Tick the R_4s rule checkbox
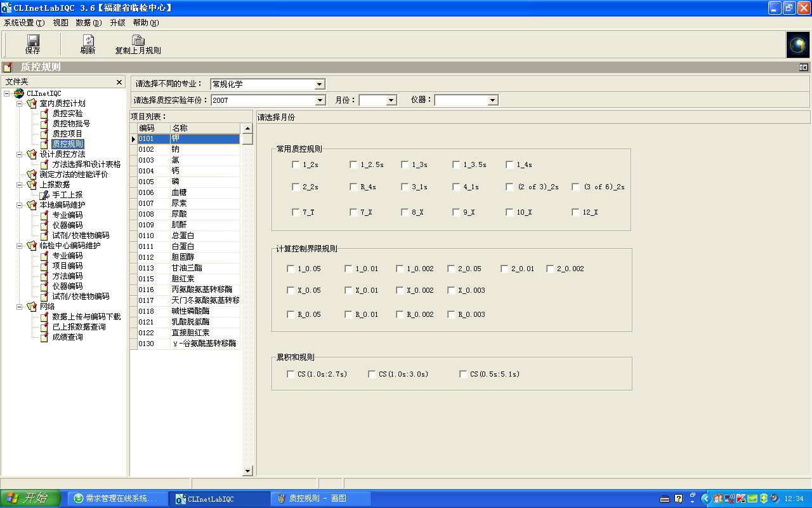 click(x=353, y=187)
